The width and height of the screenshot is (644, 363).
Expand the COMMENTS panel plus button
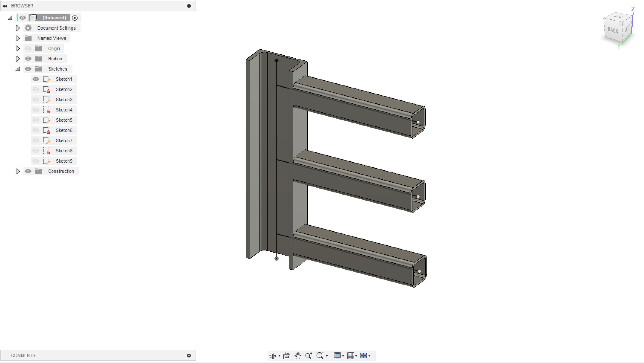(x=189, y=355)
